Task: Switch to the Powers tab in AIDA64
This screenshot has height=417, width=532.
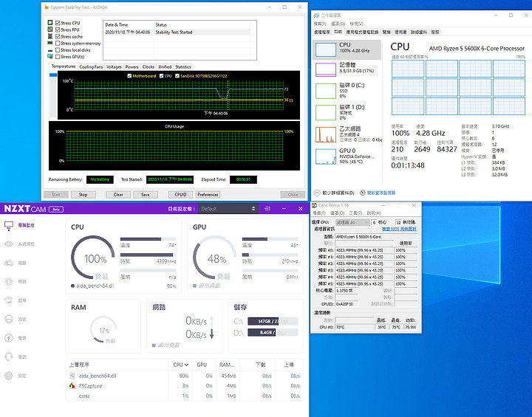Action: [132, 66]
